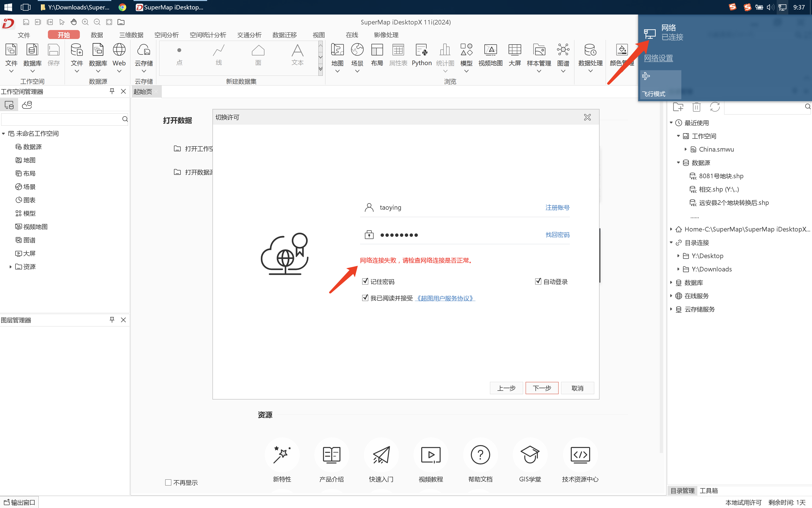812x508 pixels.
Task: Expand the 资源 tree node
Action: pos(10,267)
